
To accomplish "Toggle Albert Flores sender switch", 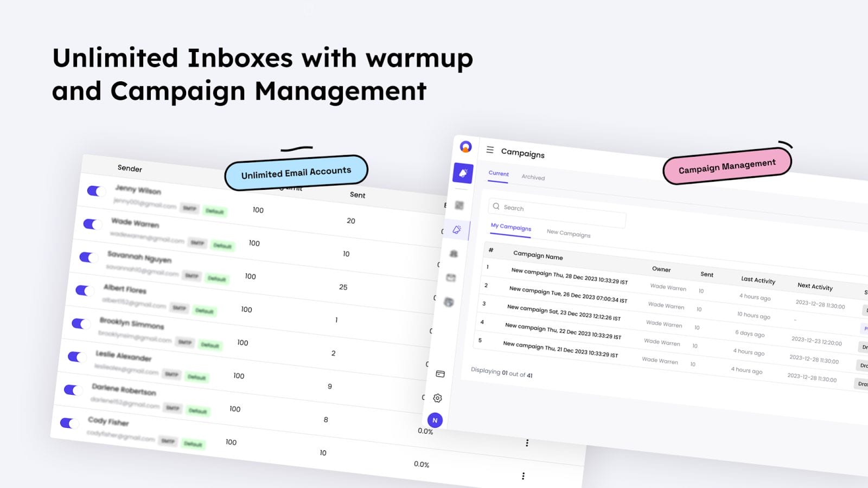I will coord(84,291).
